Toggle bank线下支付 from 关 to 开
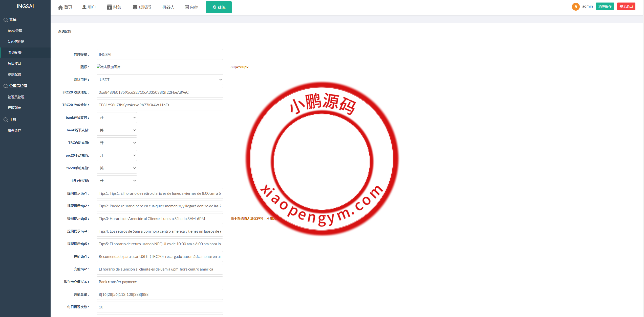This screenshot has height=317, width=644. pyautogui.click(x=116, y=130)
